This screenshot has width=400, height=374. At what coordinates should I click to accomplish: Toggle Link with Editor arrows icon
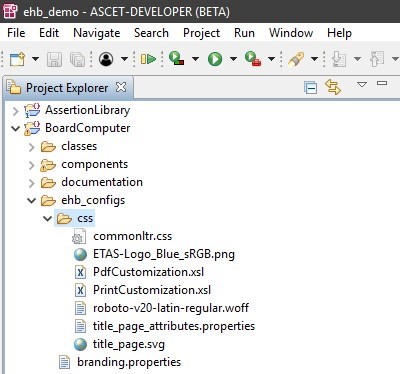click(333, 87)
